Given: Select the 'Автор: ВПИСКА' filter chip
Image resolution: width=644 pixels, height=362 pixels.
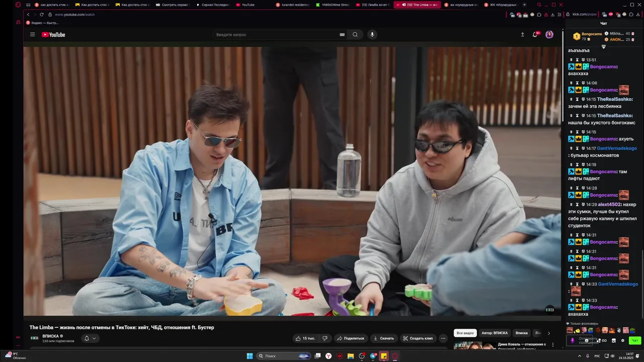Looking at the screenshot, I should [x=495, y=333].
